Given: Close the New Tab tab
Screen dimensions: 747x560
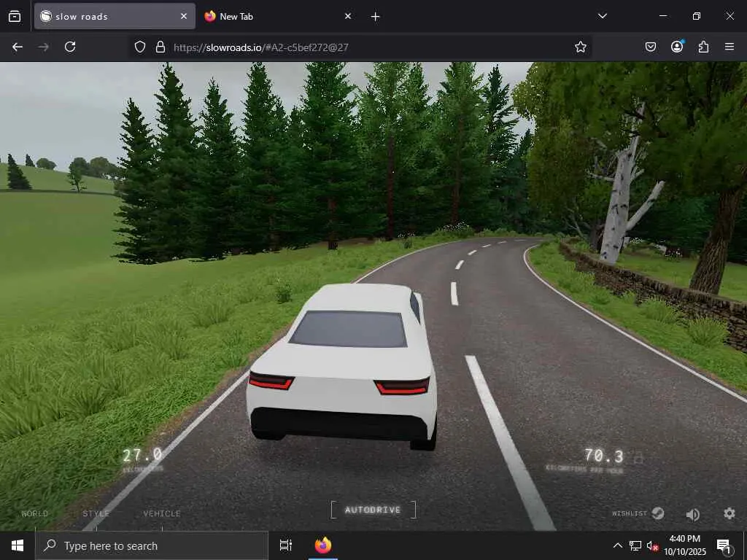Looking at the screenshot, I should (348, 16).
